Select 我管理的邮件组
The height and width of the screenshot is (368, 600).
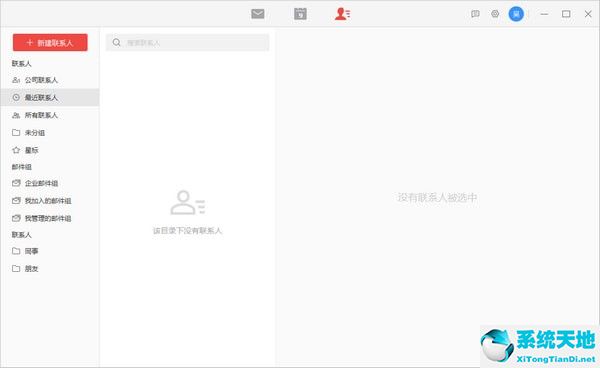click(x=50, y=218)
